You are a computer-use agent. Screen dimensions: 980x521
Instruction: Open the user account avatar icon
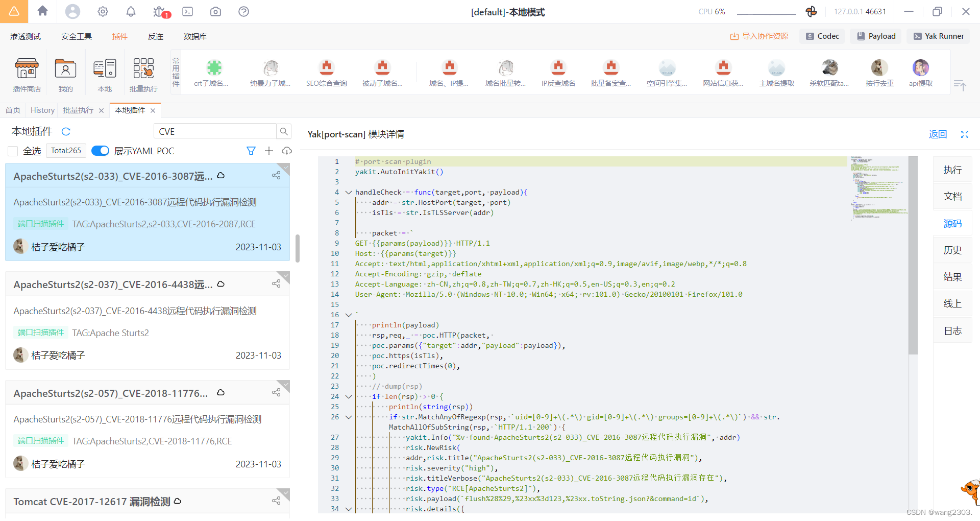coord(72,11)
